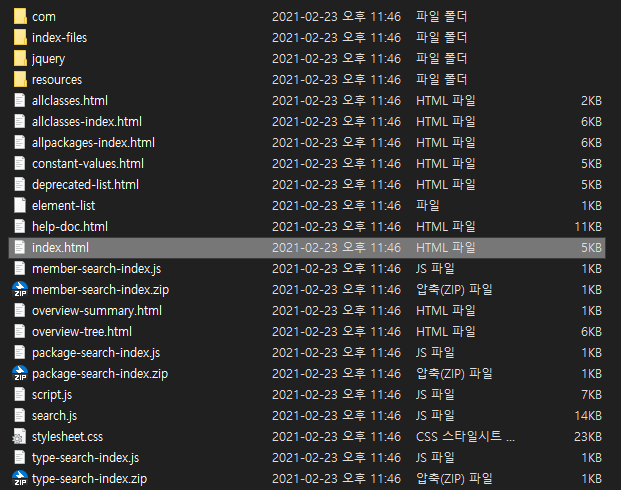This screenshot has width=621, height=490.
Task: Select the type-search-index.js file name
Action: point(86,458)
